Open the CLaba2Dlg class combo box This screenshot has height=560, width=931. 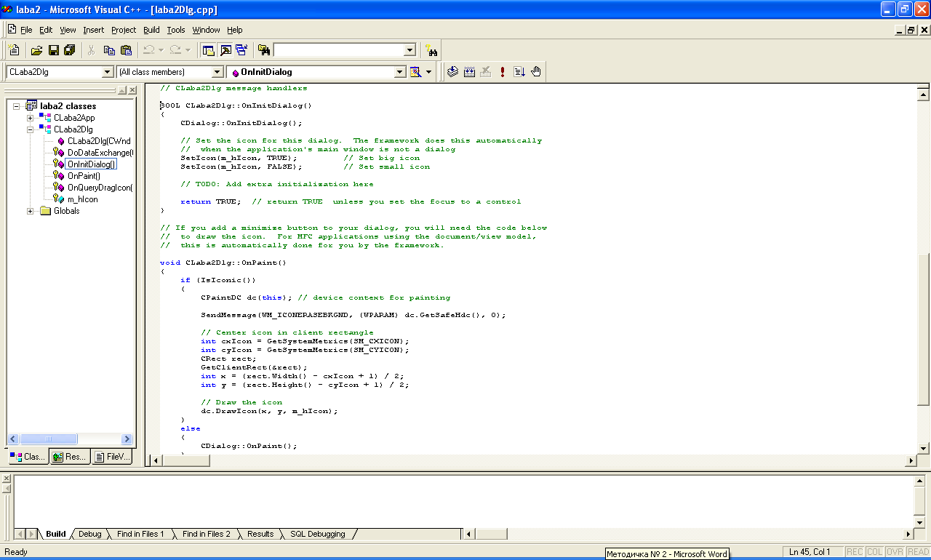click(x=108, y=72)
